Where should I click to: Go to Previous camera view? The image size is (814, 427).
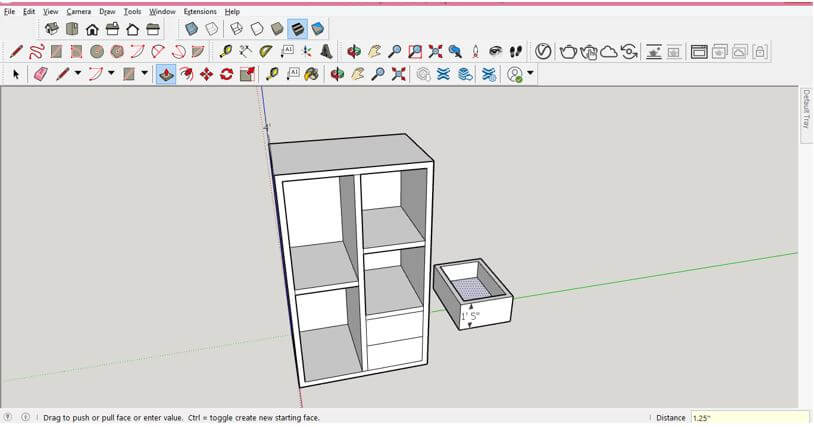tap(455, 51)
